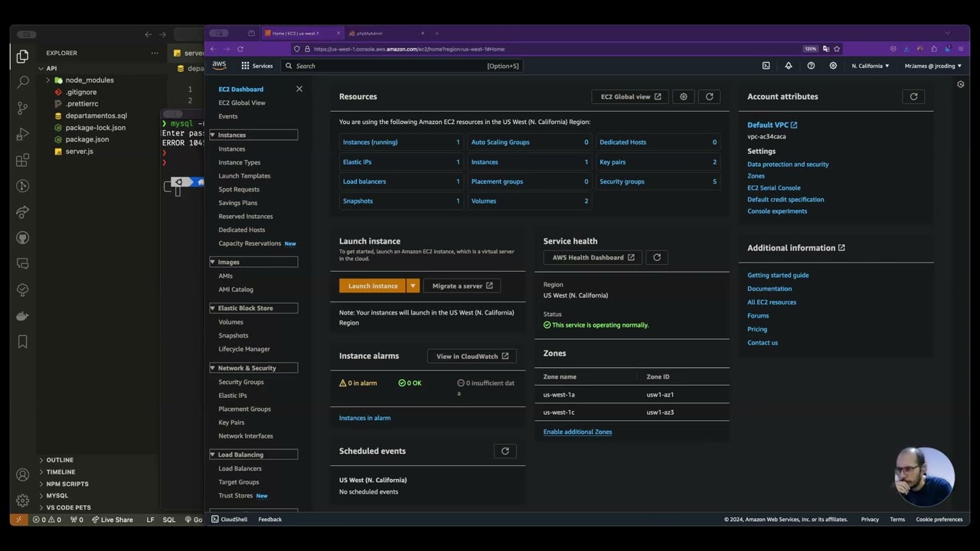Open Launch instance dropdown arrow

pos(413,285)
